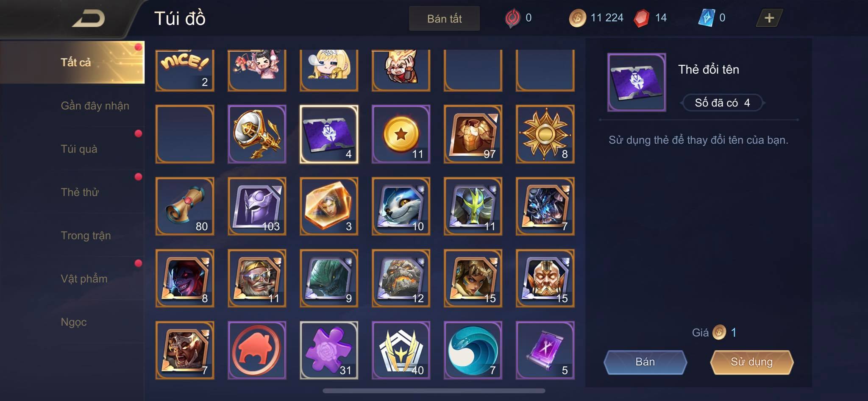Select the NICE! sticker item
This screenshot has height=401, width=868.
pos(185,70)
